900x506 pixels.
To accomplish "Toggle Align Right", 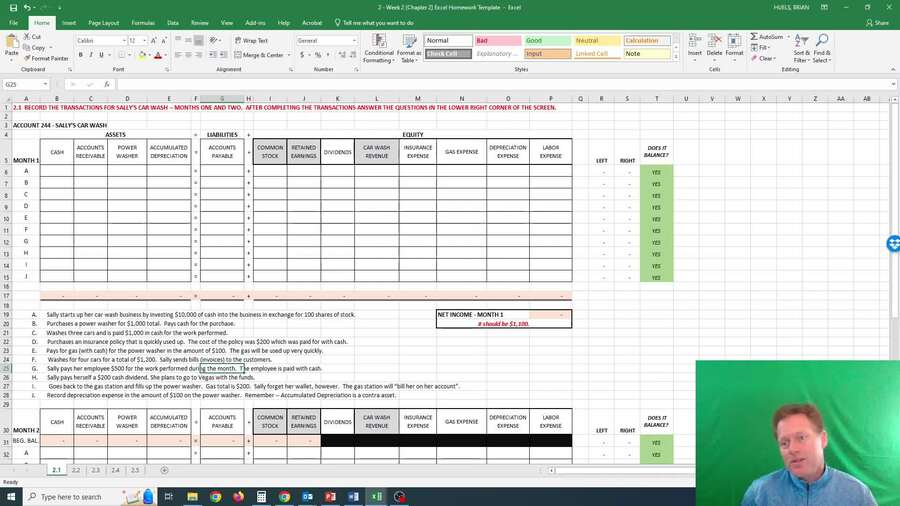I will click(199, 55).
